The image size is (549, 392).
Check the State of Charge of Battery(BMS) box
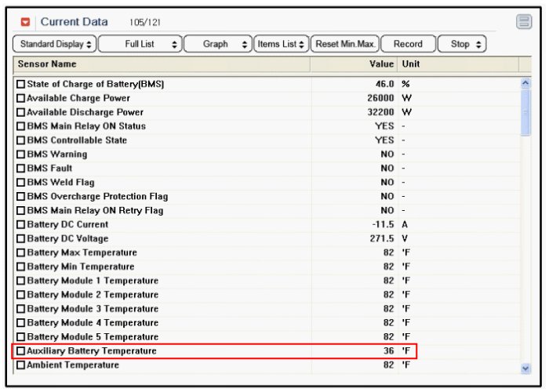coord(21,84)
